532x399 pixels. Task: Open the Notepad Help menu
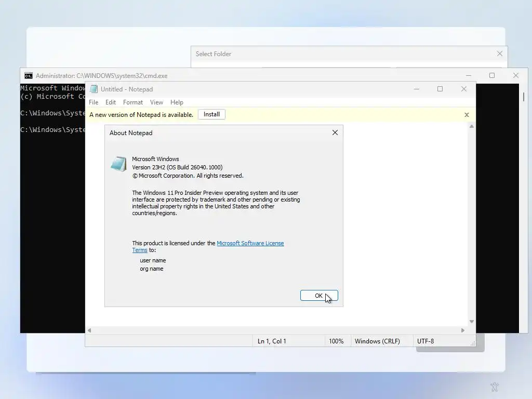coord(177,102)
